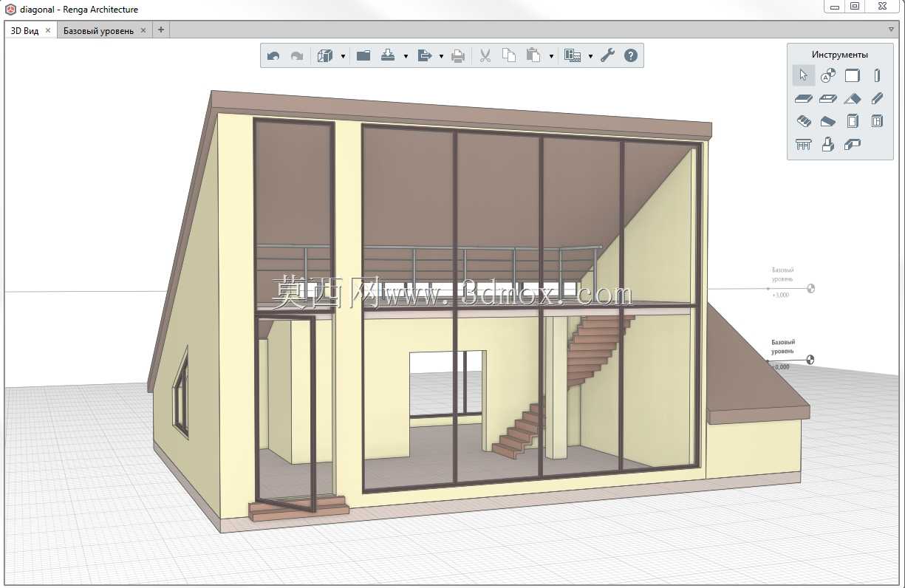The image size is (905, 588).
Task: Select the Stairs tool
Action: [x=804, y=121]
